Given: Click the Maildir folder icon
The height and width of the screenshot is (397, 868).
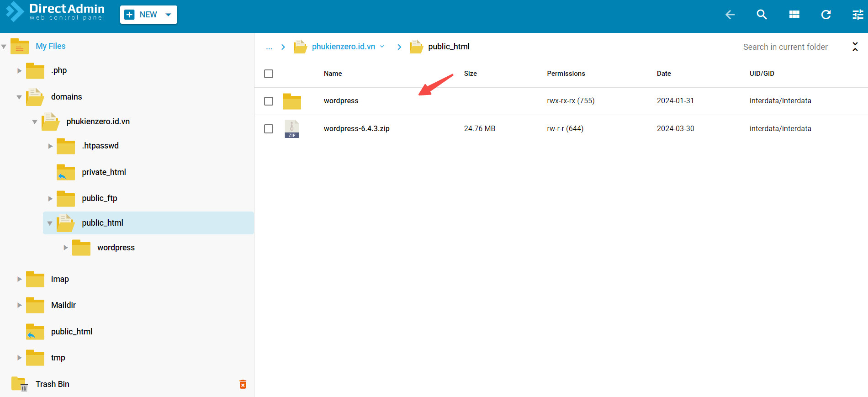Looking at the screenshot, I should tap(35, 305).
